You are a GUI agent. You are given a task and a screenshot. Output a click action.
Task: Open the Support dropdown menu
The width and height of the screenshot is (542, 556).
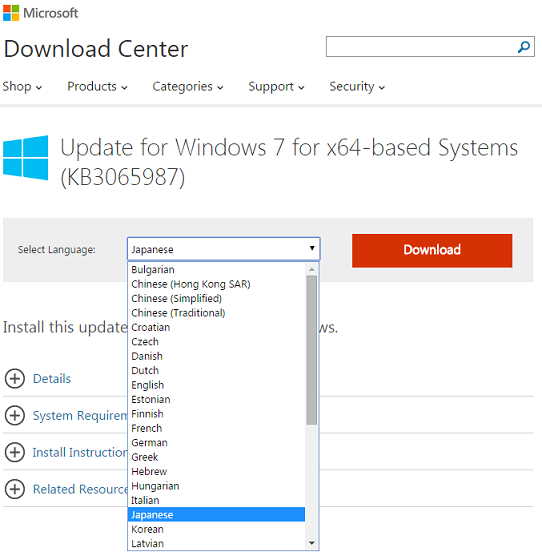276,87
